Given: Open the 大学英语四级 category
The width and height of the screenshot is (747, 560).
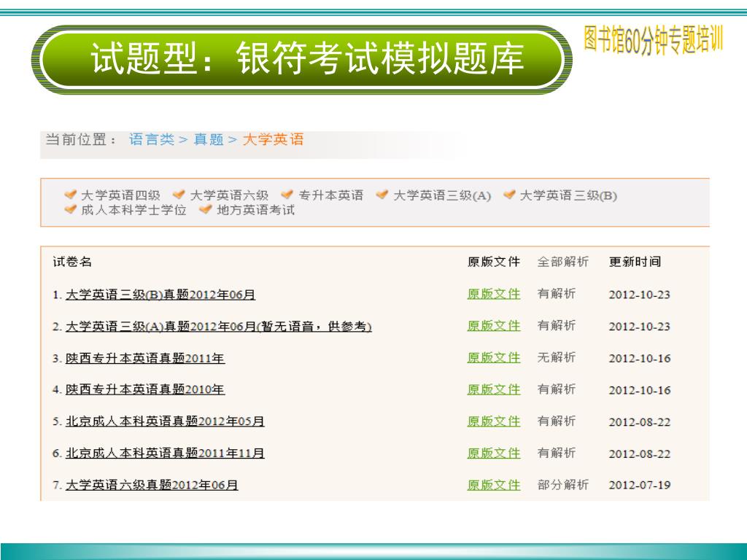Looking at the screenshot, I should coord(120,195).
